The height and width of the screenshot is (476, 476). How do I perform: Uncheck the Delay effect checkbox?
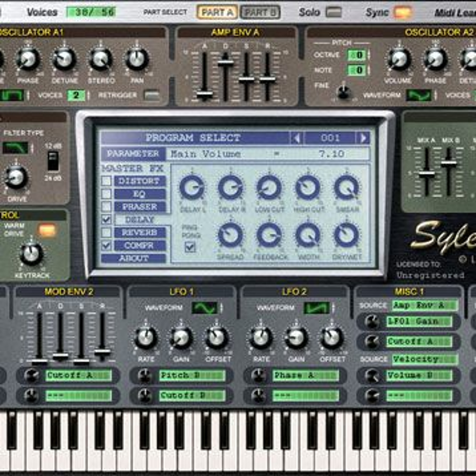coord(106,220)
